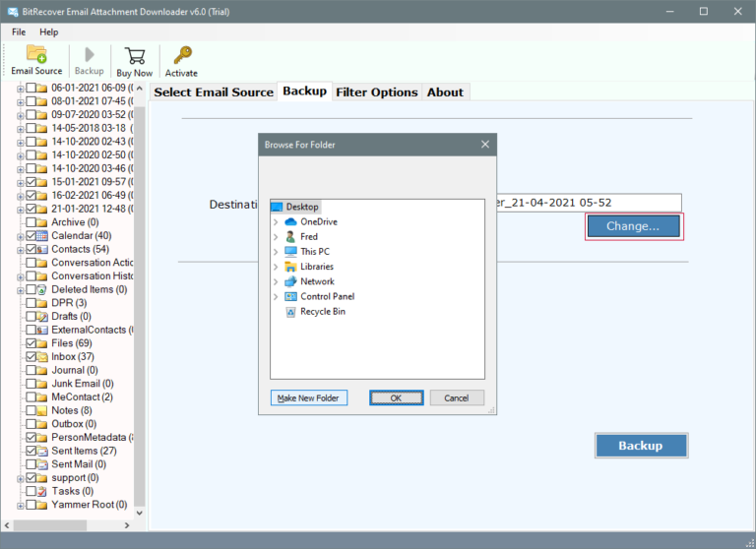Click the Make New Folder button
Image resolution: width=756 pixels, height=549 pixels.
308,397
